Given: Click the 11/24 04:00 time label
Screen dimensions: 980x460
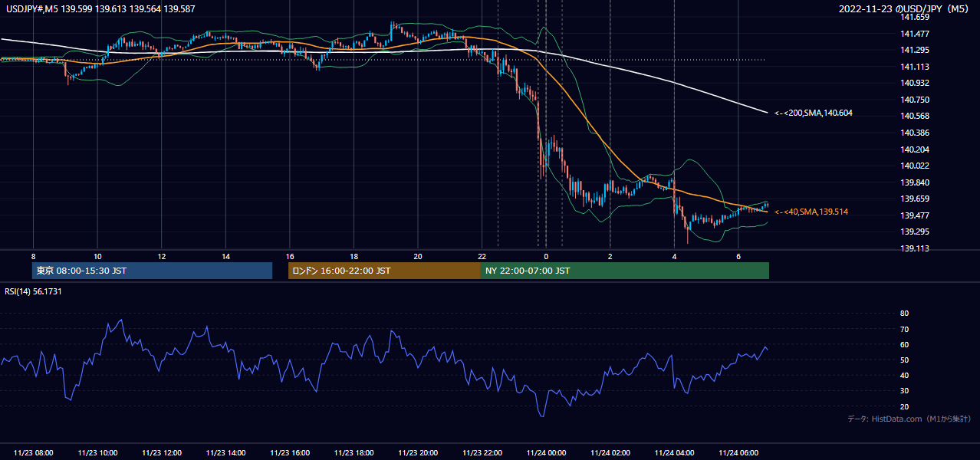Looking at the screenshot, I should pos(674,453).
